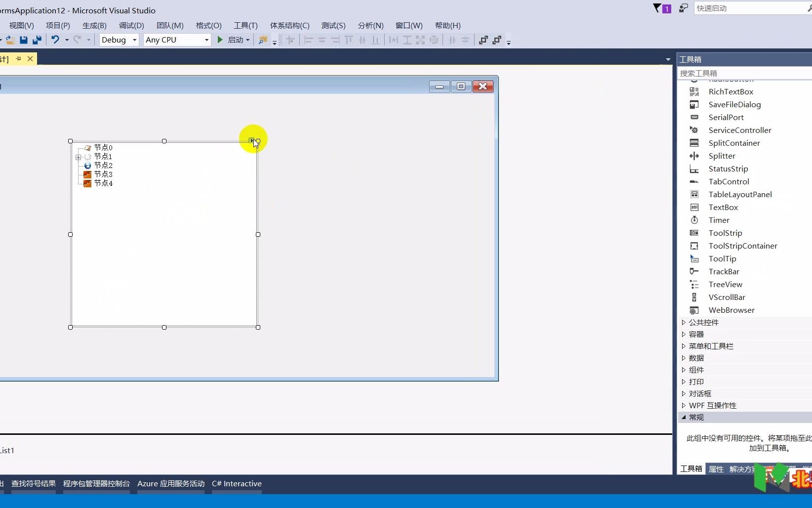
Task: Open the document list dropdown arrow
Action: (668, 59)
